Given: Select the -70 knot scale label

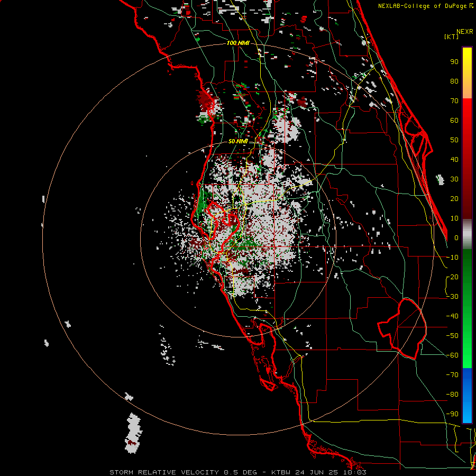Looking at the screenshot, I should [452, 375].
